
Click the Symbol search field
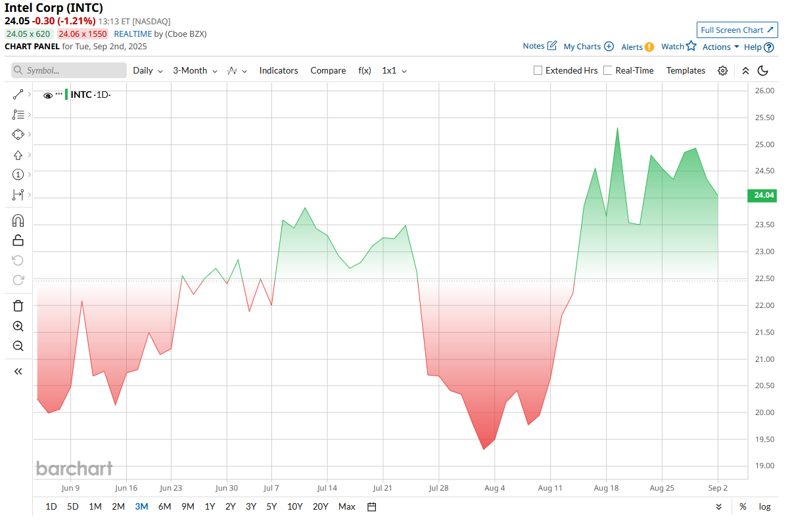[69, 70]
